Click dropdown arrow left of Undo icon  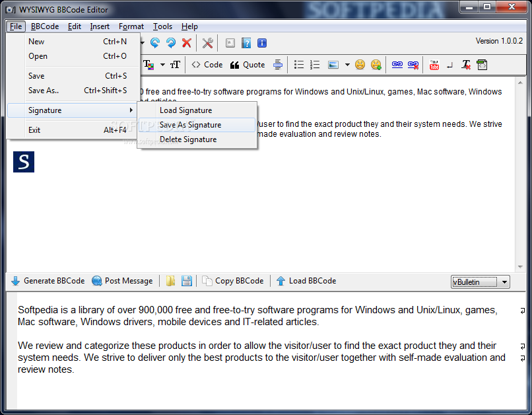pos(143,43)
